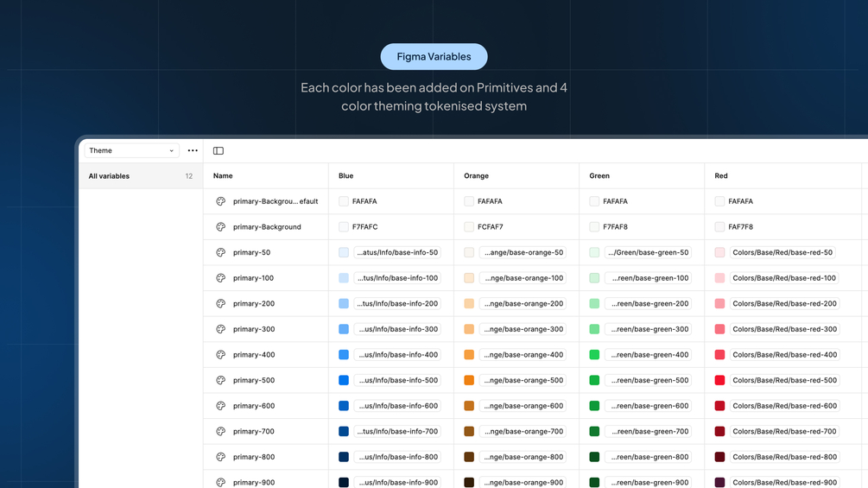
Task: Click the base-info-50 alias chip
Action: [397, 252]
